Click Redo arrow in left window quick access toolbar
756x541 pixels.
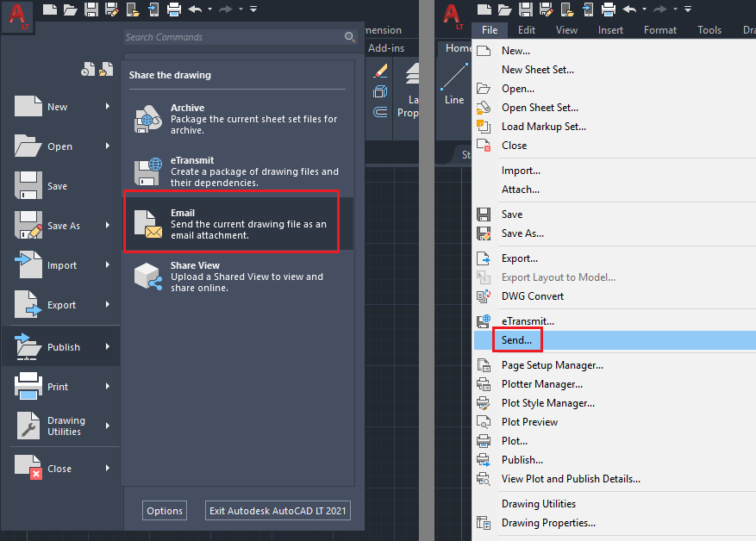(x=226, y=9)
